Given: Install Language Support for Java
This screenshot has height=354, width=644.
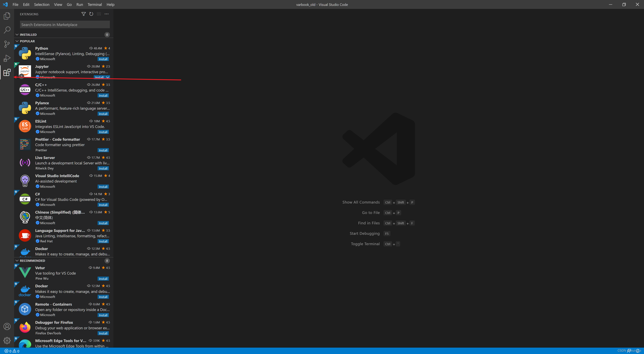Looking at the screenshot, I should [103, 241].
